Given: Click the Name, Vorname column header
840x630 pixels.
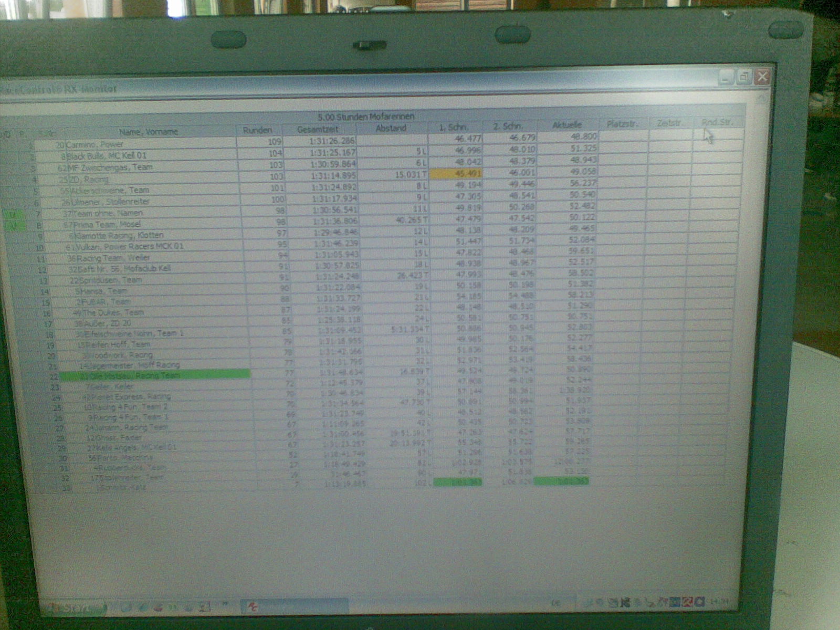Looking at the screenshot, I should coord(148,131).
